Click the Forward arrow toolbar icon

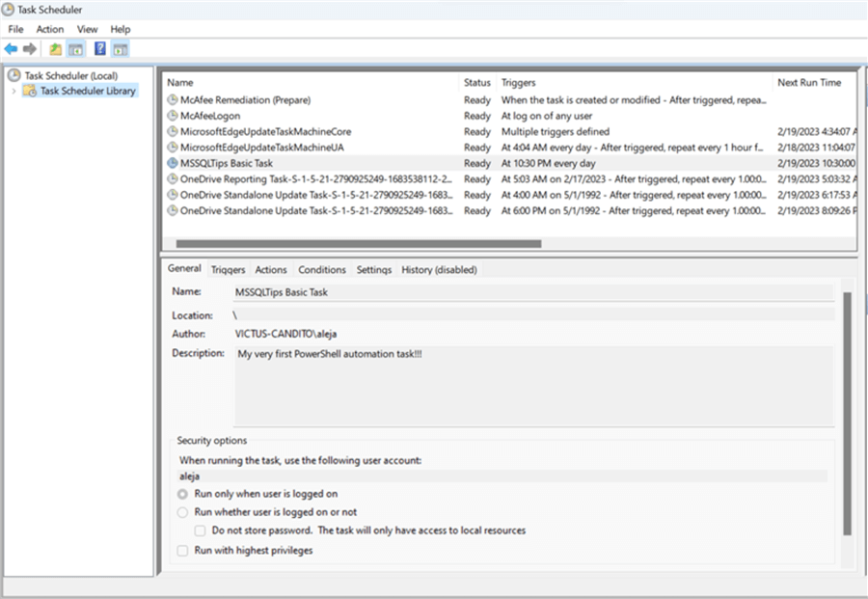click(30, 49)
